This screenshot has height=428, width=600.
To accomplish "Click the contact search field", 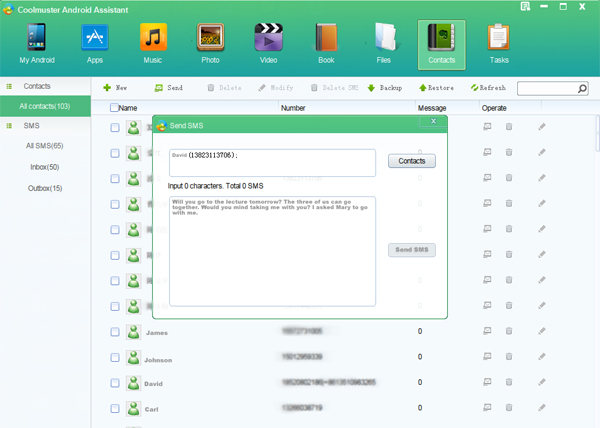I will [x=546, y=88].
